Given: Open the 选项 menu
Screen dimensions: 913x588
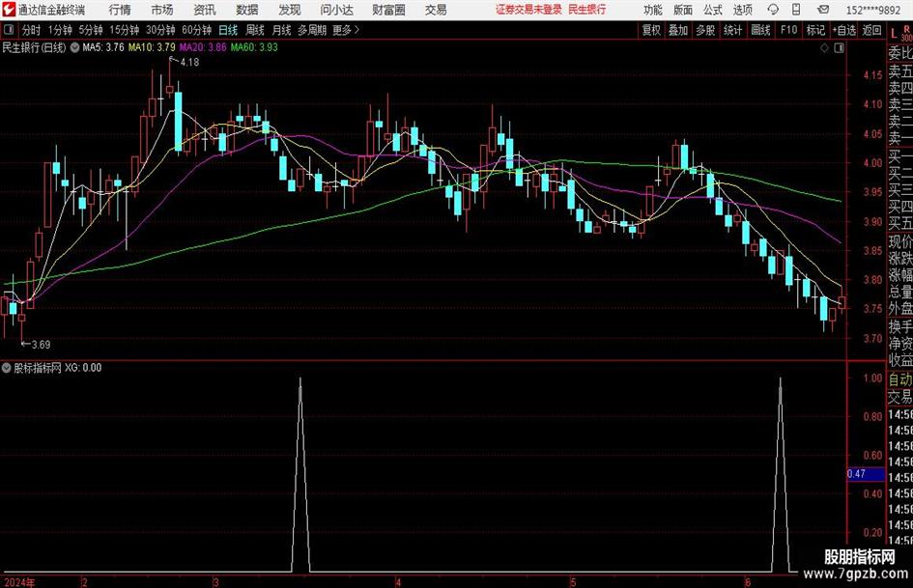Looking at the screenshot, I should click(x=742, y=10).
